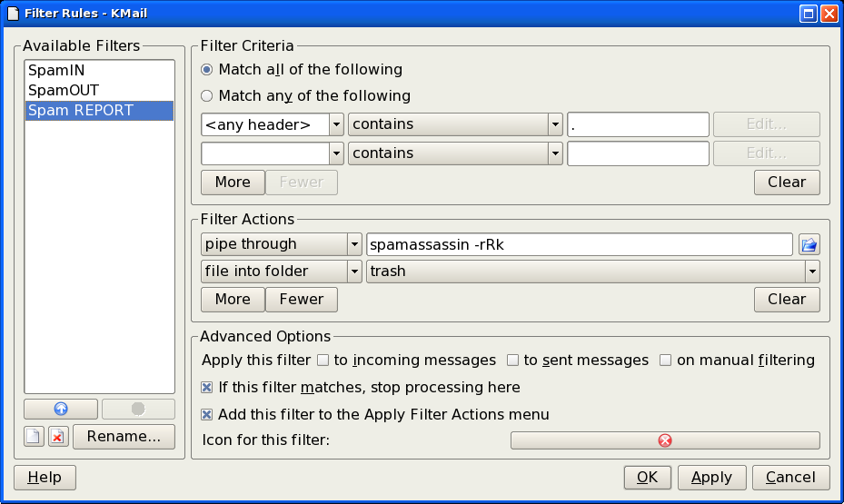Open the trash folder dropdown
844x504 pixels.
click(812, 272)
